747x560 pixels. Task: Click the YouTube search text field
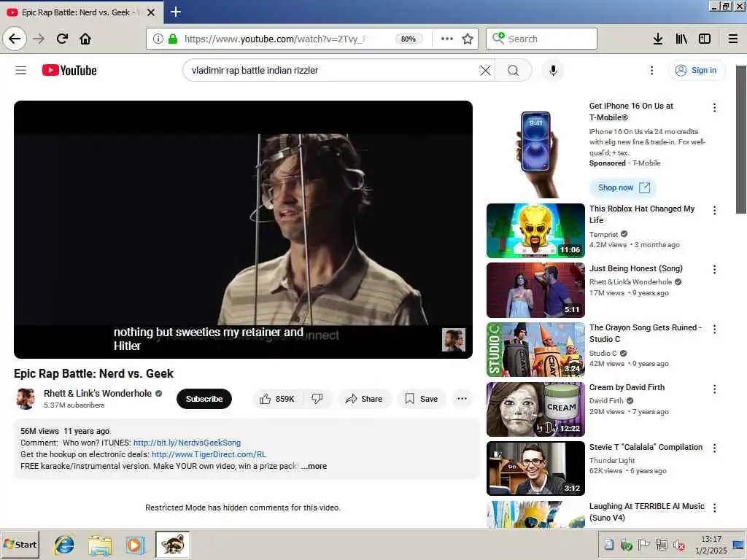click(x=333, y=71)
